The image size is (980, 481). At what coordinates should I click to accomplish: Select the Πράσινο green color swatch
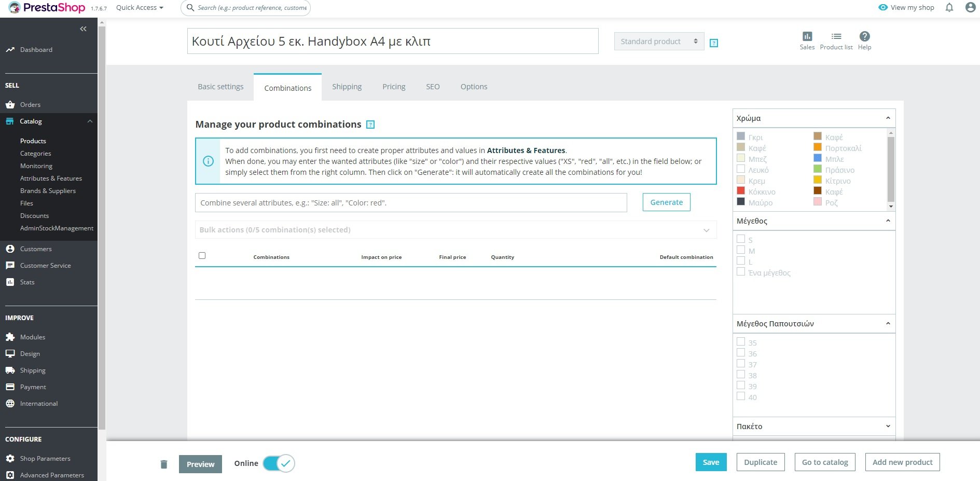pyautogui.click(x=818, y=169)
